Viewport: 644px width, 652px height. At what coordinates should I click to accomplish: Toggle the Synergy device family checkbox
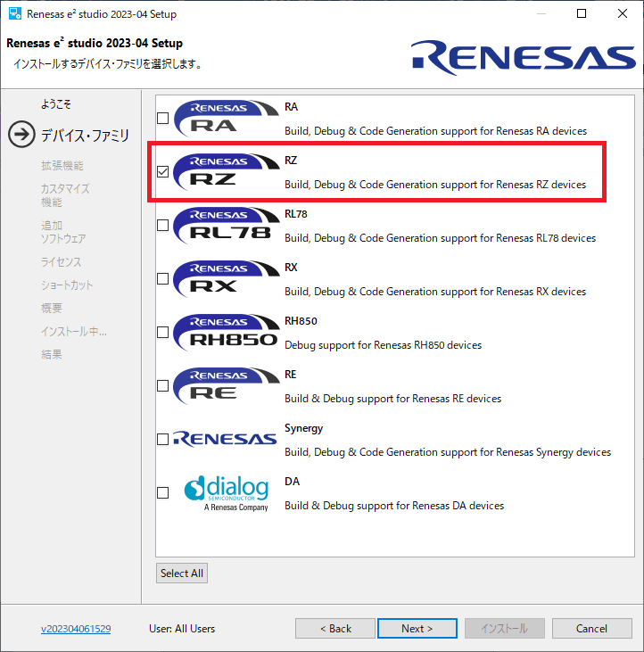click(x=163, y=439)
